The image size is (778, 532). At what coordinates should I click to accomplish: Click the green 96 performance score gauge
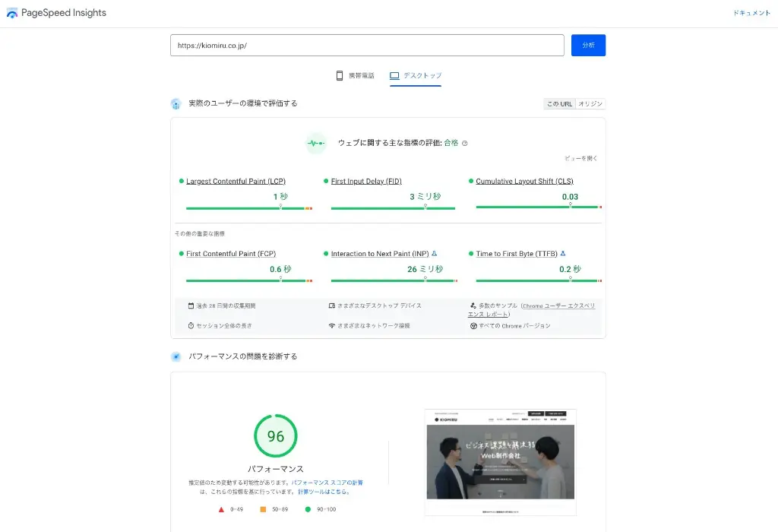276,436
